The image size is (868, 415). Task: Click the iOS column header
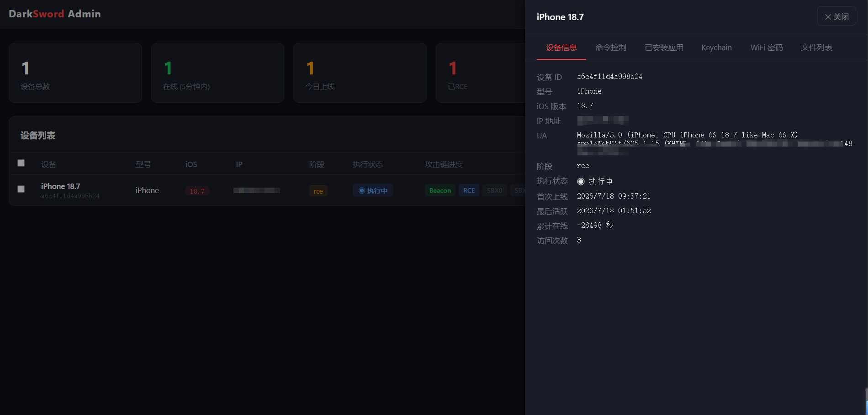point(191,164)
